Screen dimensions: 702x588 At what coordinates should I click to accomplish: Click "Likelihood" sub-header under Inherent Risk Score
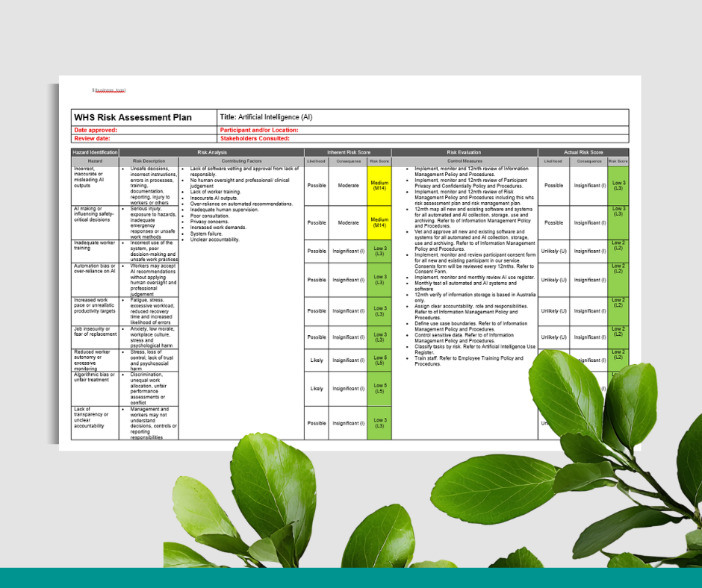point(316,161)
